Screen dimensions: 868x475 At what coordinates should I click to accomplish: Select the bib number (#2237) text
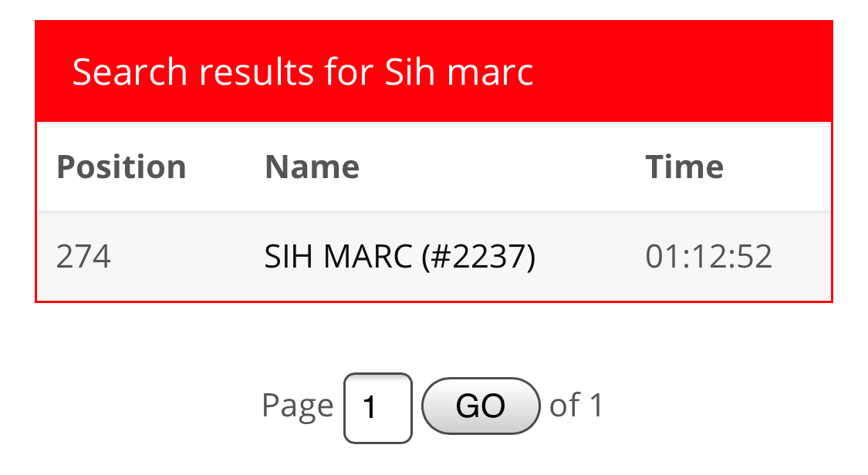pyautogui.click(x=478, y=257)
